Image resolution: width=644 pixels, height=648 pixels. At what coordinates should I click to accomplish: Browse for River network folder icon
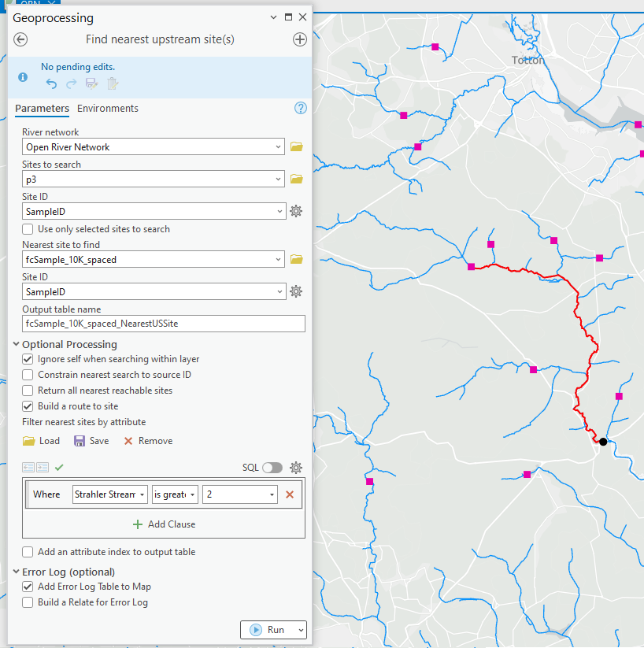point(296,146)
